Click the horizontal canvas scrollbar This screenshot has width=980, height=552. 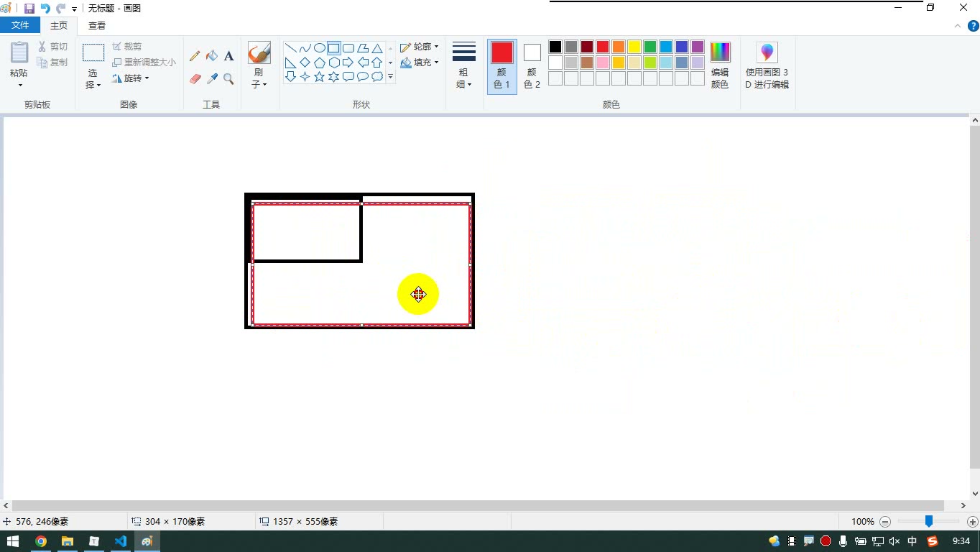tap(478, 506)
